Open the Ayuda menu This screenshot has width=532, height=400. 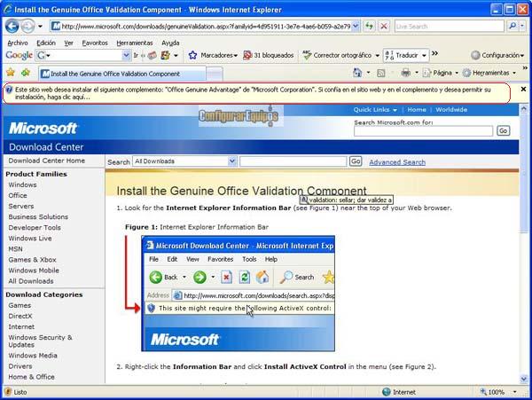170,43
